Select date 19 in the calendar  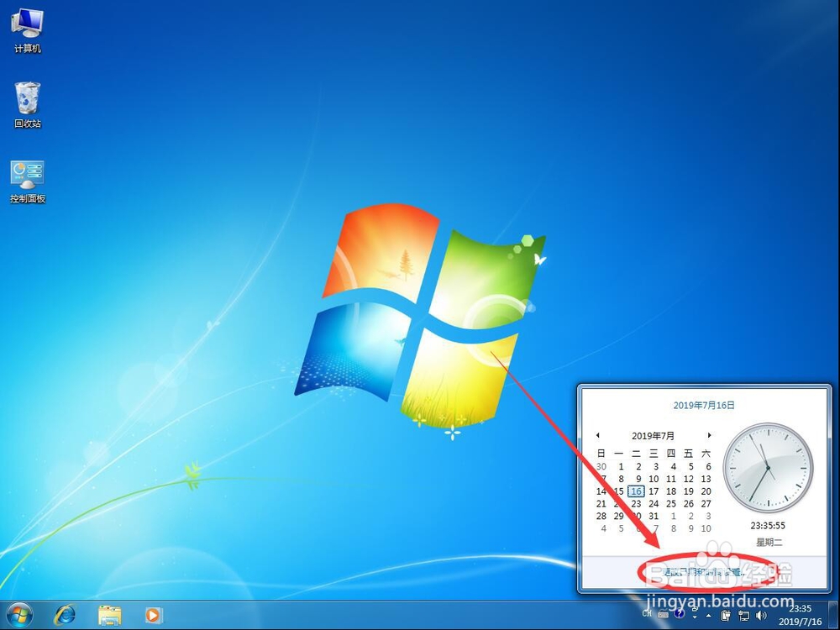(689, 491)
